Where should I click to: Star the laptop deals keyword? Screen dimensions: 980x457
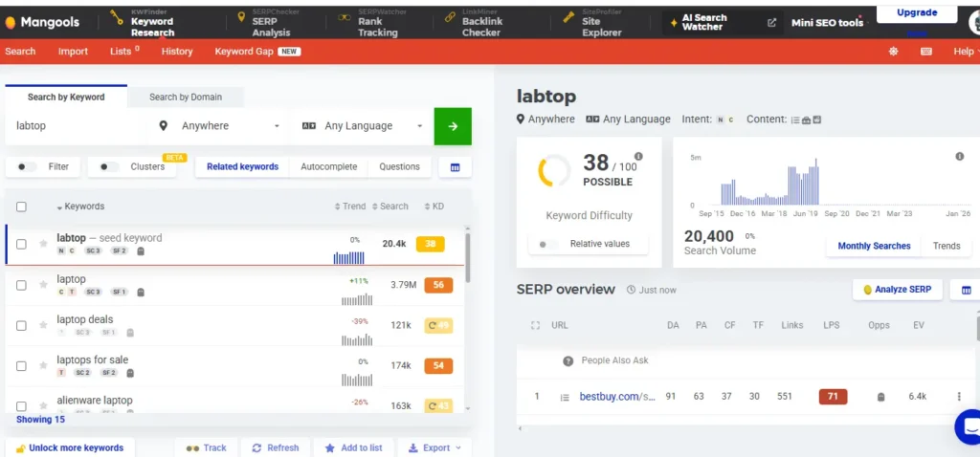43,325
